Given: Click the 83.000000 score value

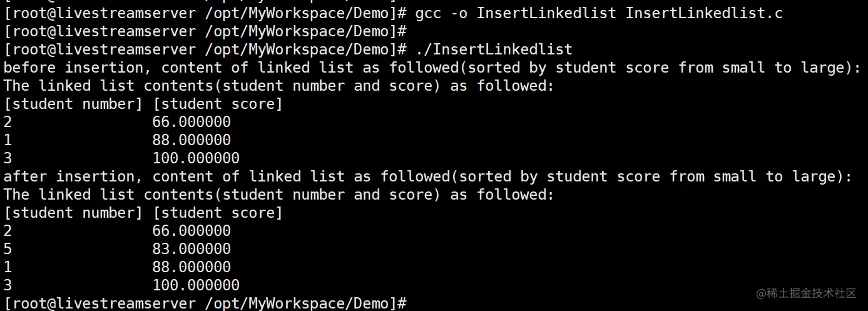Looking at the screenshot, I should click(x=191, y=249).
